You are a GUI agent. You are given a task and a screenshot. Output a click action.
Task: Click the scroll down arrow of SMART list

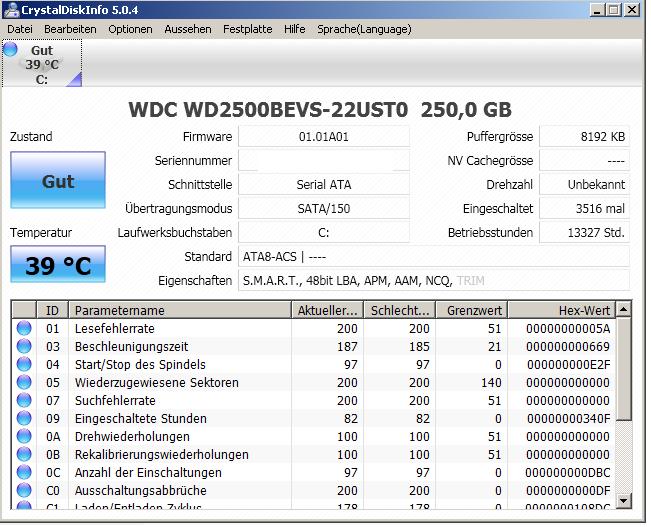coord(624,500)
